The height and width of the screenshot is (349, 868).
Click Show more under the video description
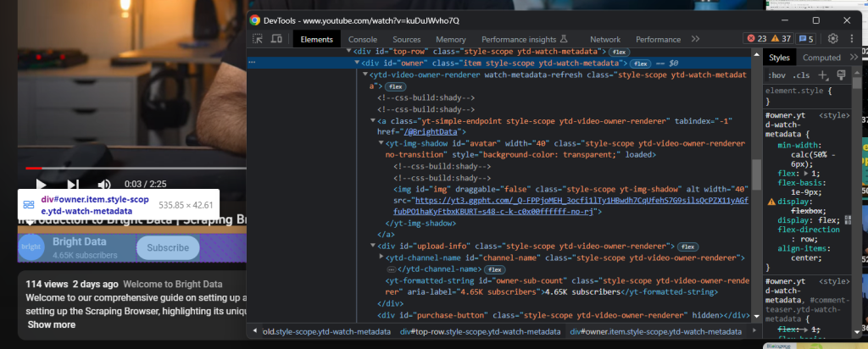tap(51, 324)
